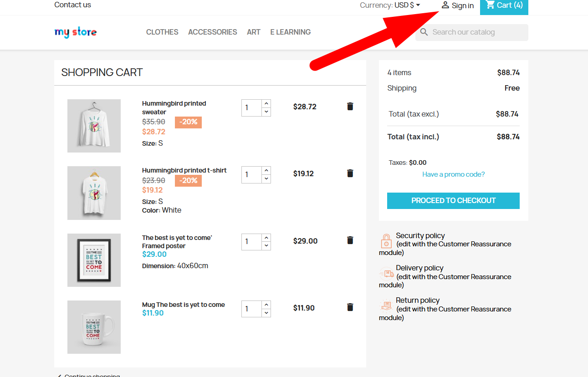Image resolution: width=588 pixels, height=377 pixels.
Task: Increase mug quantity with up arrow
Action: (x=266, y=305)
